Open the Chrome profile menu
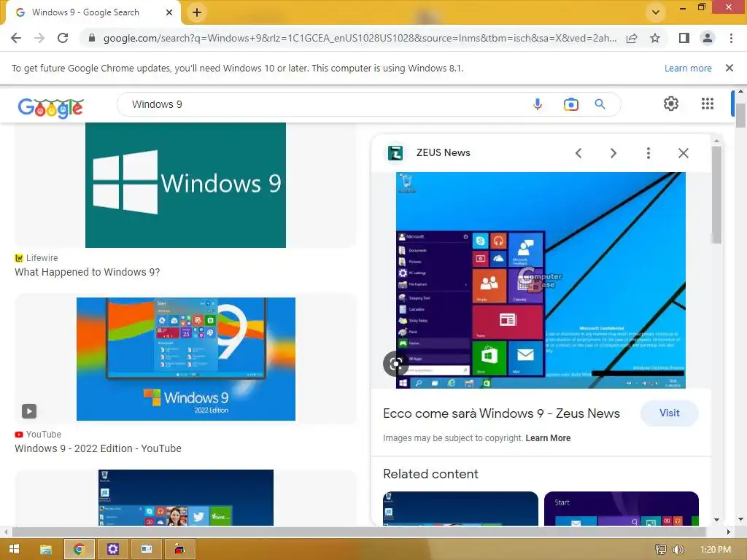747x560 pixels. pos(708,38)
